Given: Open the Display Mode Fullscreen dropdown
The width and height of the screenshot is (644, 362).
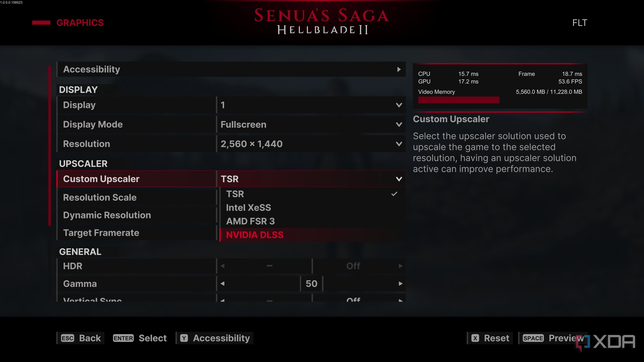Looking at the screenshot, I should click(399, 124).
